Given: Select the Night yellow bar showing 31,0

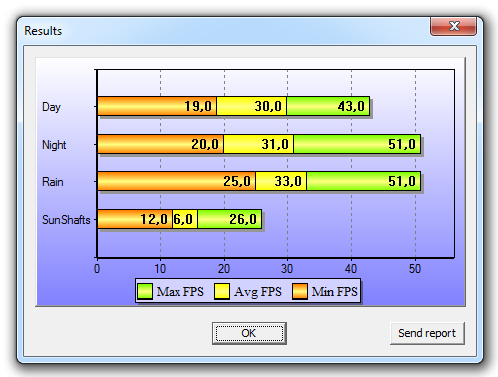Looking at the screenshot, I should pos(259,144).
